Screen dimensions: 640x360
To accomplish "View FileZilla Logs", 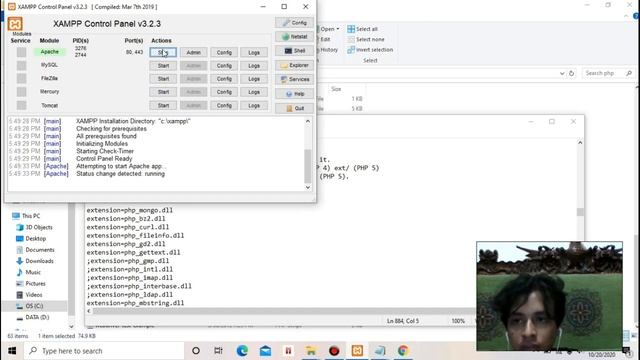I will pyautogui.click(x=254, y=79).
